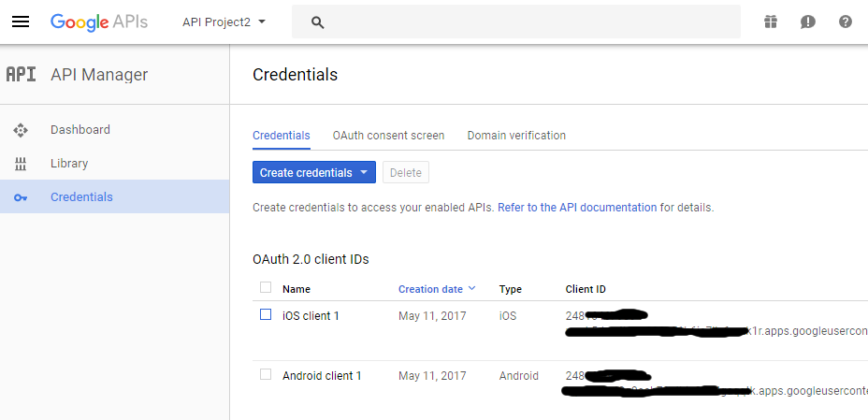Switch to the OAuth consent screen tab

[388, 136]
